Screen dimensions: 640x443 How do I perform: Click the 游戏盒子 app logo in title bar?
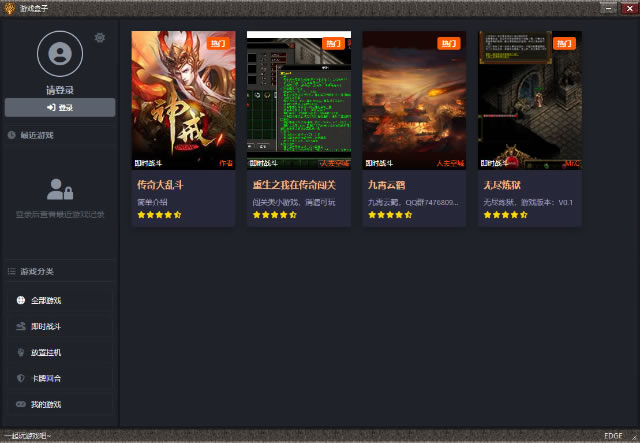[x=10, y=7]
